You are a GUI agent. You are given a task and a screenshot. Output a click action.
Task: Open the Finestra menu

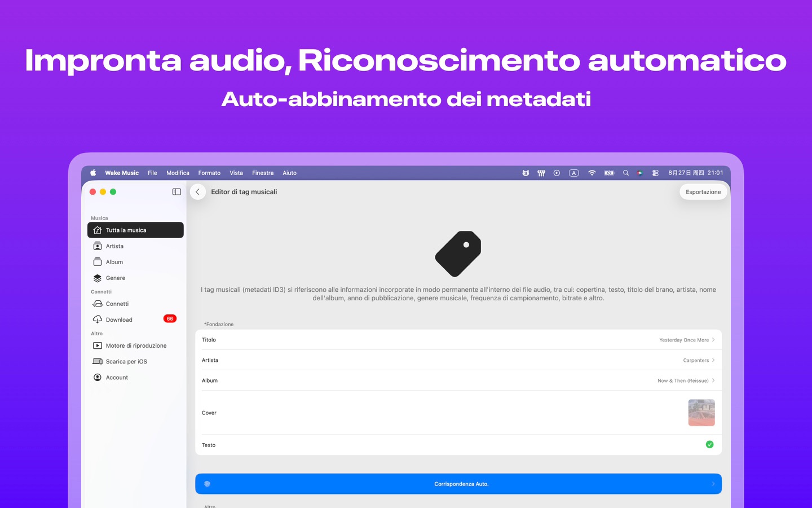click(263, 173)
